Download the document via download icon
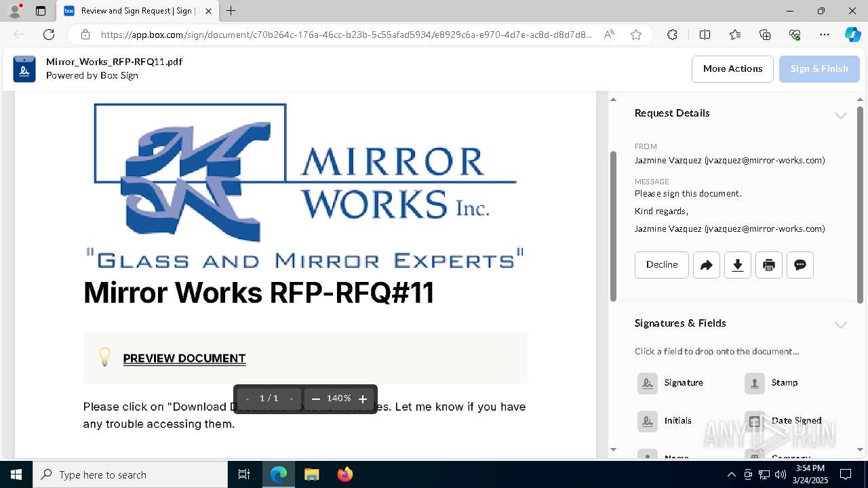 (737, 265)
